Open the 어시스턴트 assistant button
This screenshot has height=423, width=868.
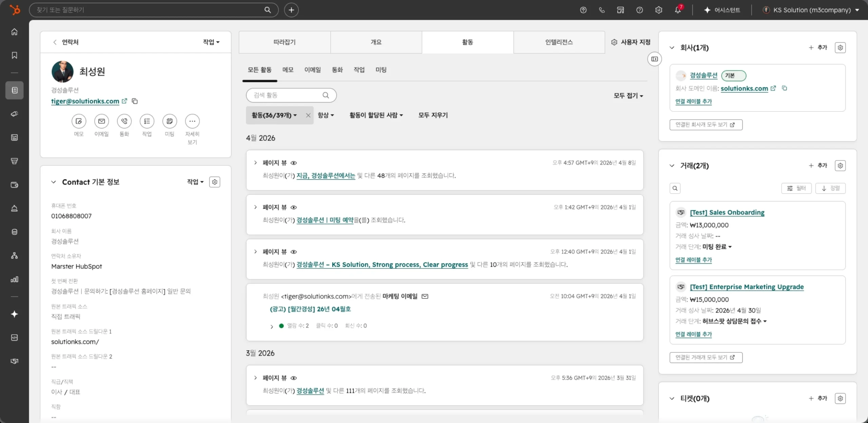point(722,10)
